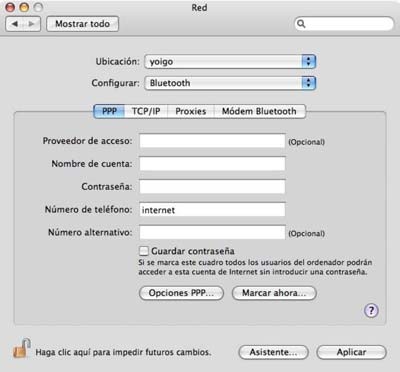Viewport: 400px width, 372px height.
Task: Select the PPP tab
Action: tap(109, 111)
